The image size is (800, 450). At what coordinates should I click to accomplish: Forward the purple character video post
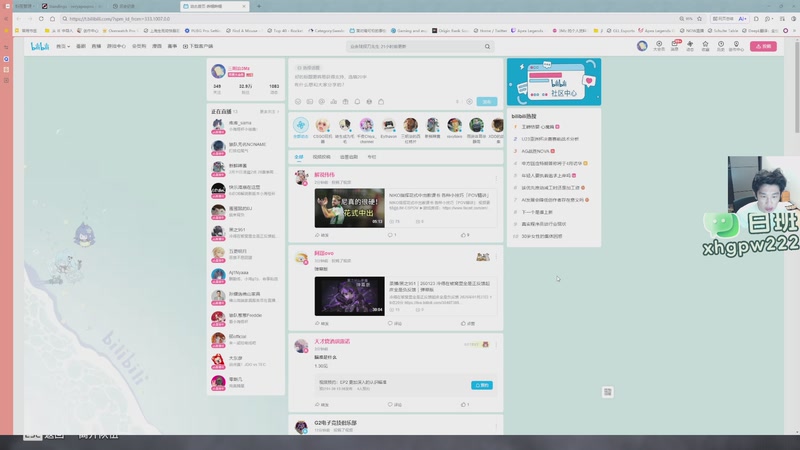322,323
